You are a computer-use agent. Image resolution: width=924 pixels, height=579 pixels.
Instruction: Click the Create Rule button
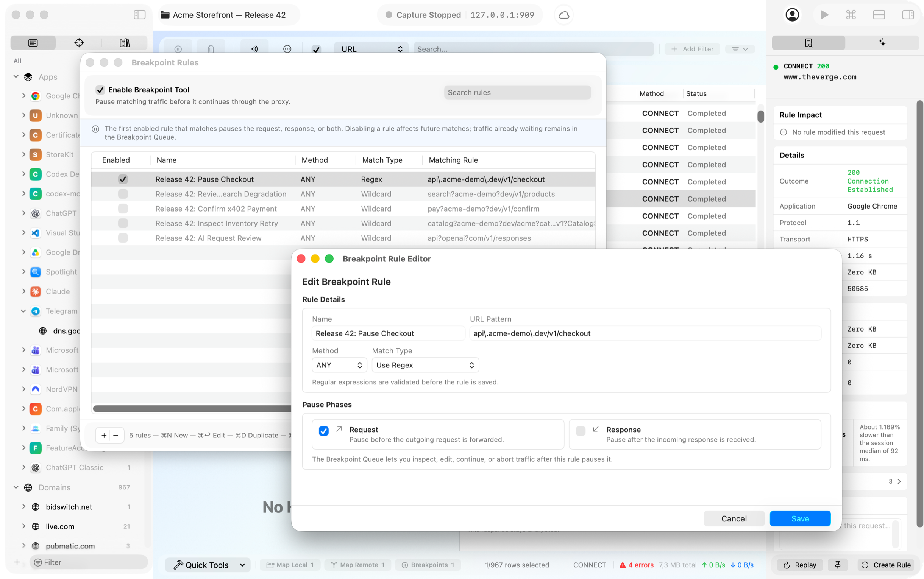[886, 565]
